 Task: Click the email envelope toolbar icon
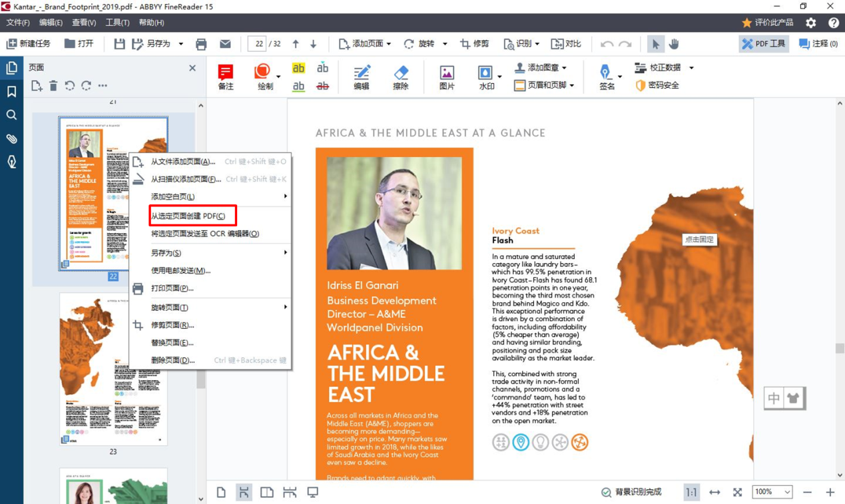pos(225,44)
